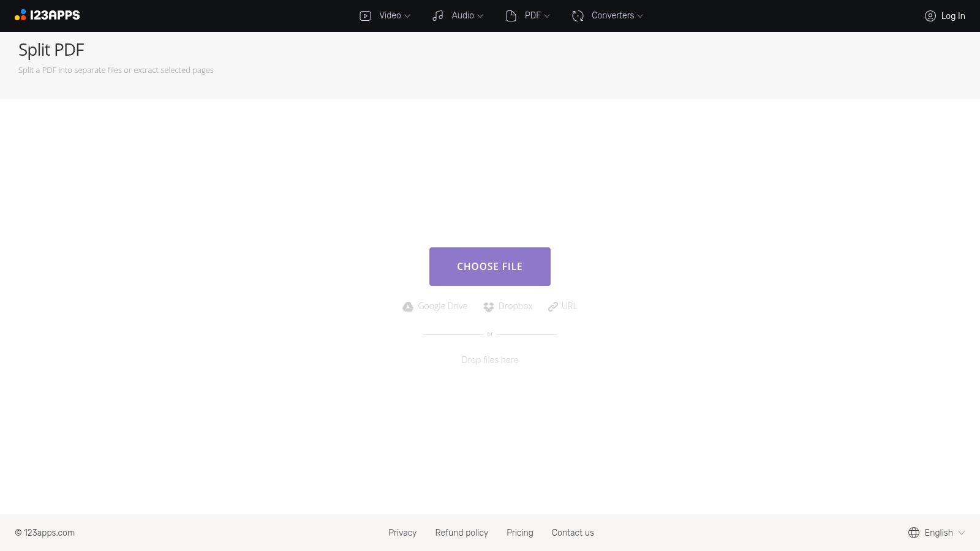Click the Google Drive upload icon
Image resolution: width=980 pixels, height=551 pixels.
click(x=408, y=306)
